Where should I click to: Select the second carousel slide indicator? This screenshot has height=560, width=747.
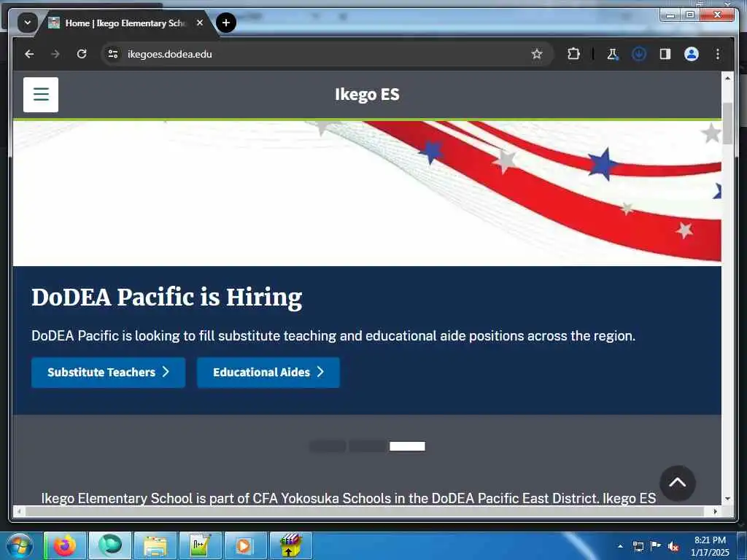point(368,446)
